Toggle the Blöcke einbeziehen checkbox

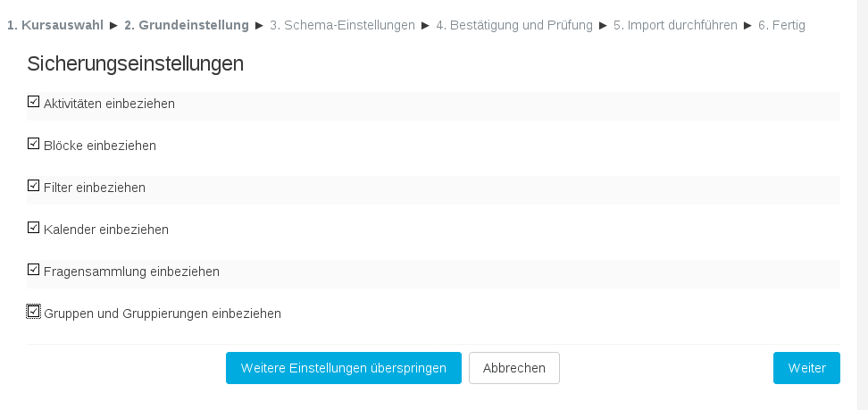(34, 144)
